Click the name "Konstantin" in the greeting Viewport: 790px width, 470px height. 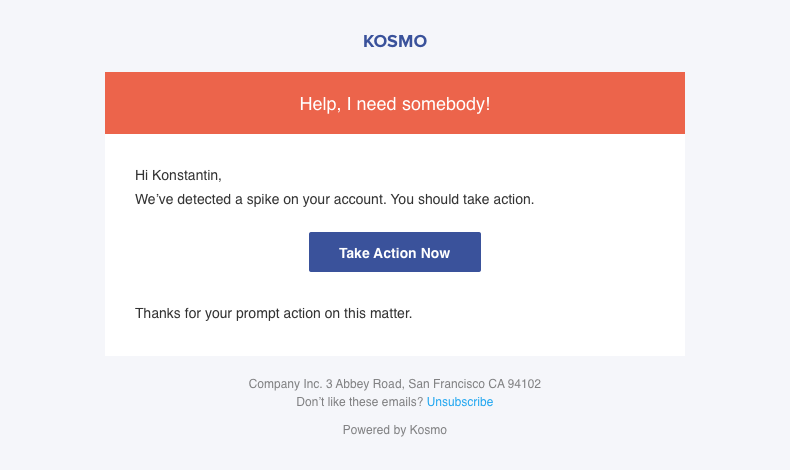[x=187, y=176]
